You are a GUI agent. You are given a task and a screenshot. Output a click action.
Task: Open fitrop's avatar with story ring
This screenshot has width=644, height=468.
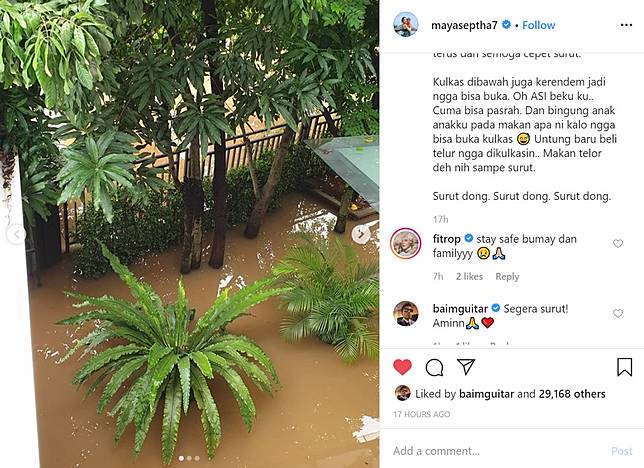405,243
